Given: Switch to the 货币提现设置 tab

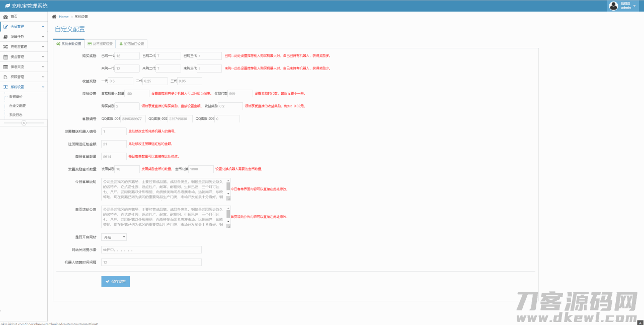Looking at the screenshot, I should point(100,44).
